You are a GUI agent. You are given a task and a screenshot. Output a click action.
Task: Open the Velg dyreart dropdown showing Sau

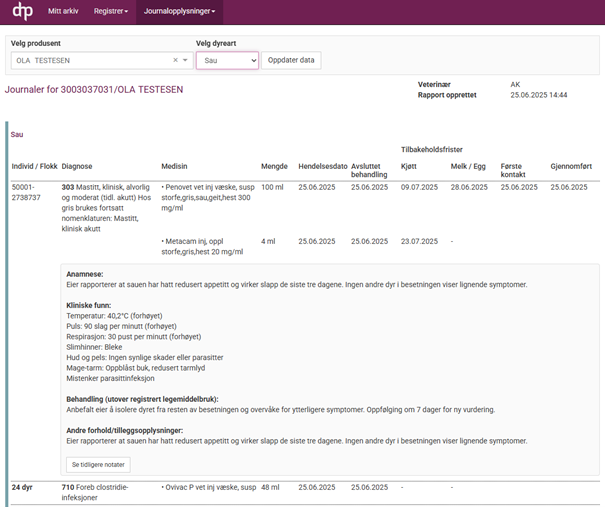(227, 60)
